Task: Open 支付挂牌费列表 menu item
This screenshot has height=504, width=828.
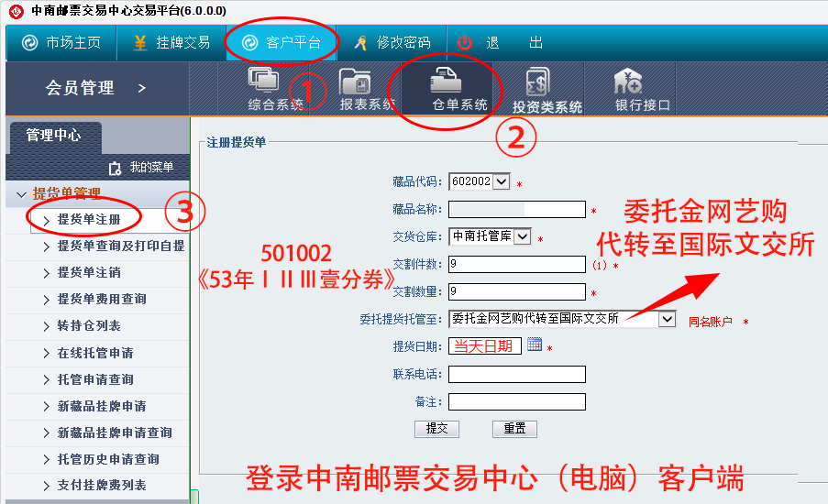Action: click(x=102, y=486)
